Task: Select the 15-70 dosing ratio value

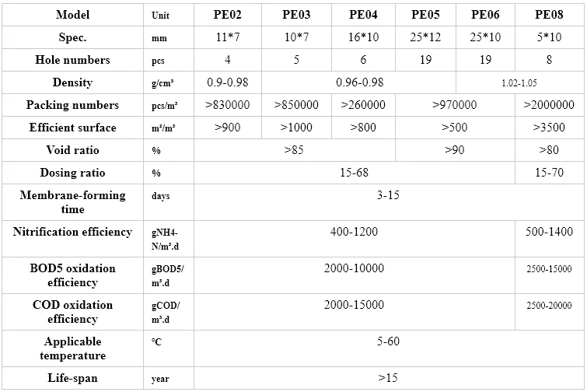Action: tap(549, 173)
